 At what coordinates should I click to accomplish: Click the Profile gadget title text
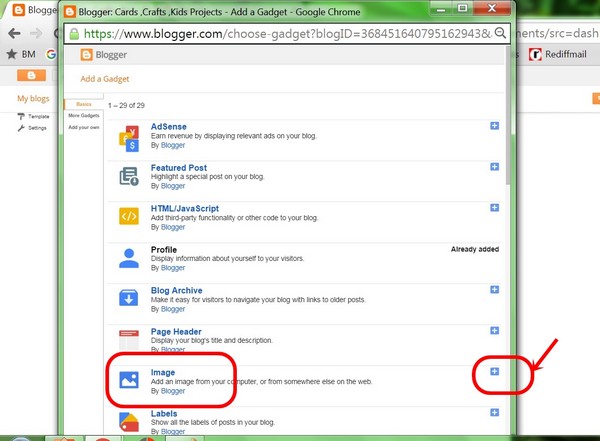coord(164,250)
